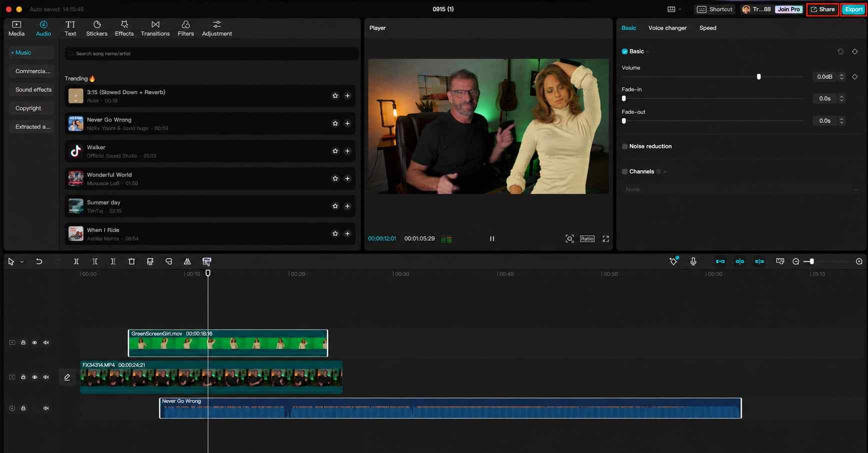Mute the GreenScreenGirl track
The height and width of the screenshot is (453, 868).
point(46,343)
